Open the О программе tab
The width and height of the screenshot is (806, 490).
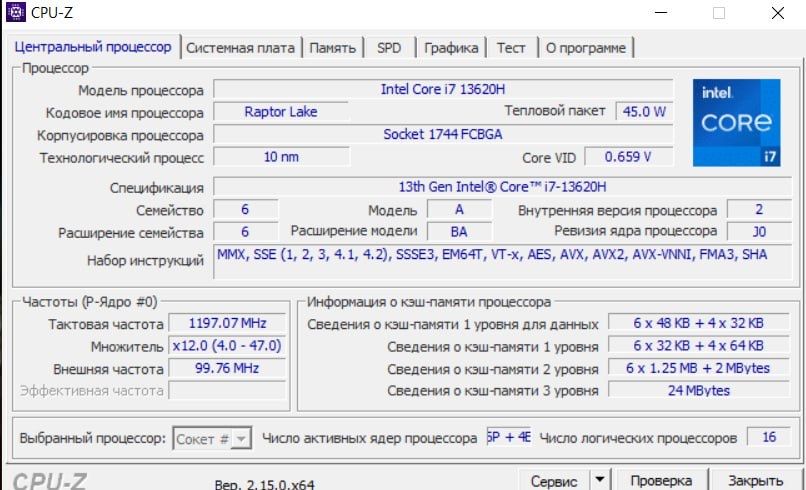point(585,48)
